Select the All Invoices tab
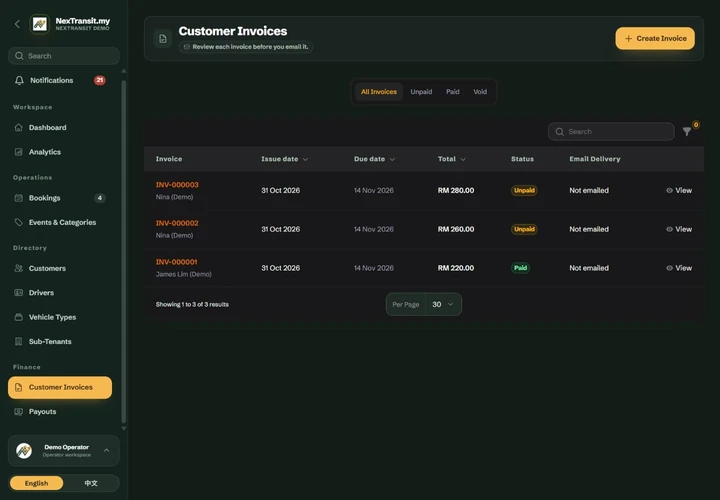Screen dimensions: 720x500 point(379,92)
